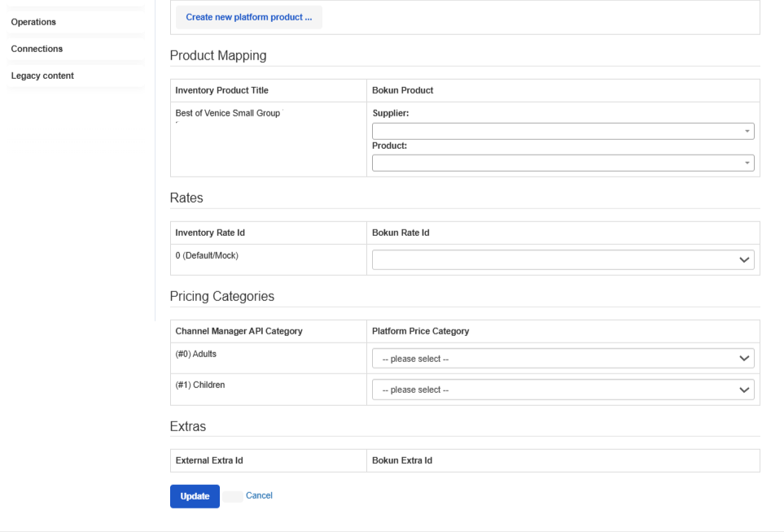Open the Product select field

click(x=563, y=163)
